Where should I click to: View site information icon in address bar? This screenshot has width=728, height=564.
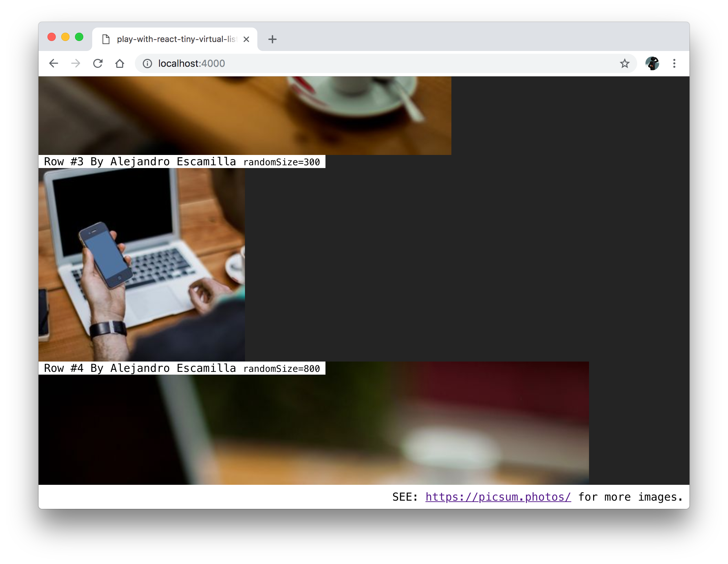coord(147,63)
